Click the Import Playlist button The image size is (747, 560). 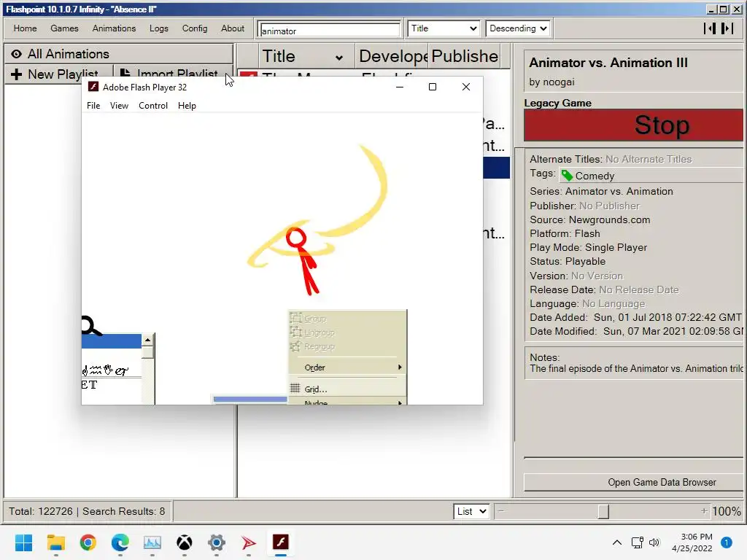(172, 74)
